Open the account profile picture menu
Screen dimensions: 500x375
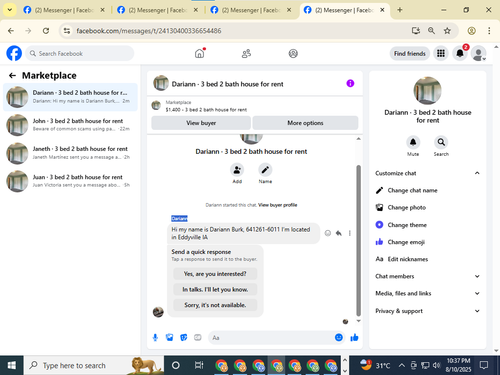(x=478, y=53)
